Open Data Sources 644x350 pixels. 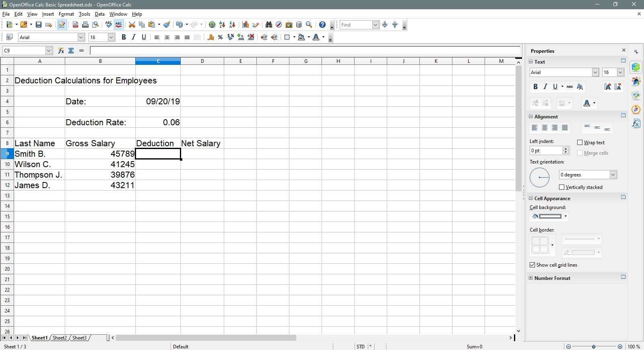coord(299,25)
